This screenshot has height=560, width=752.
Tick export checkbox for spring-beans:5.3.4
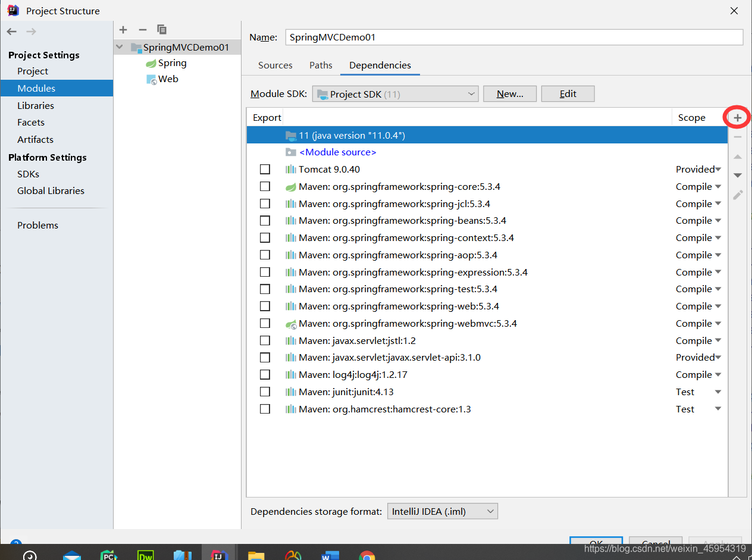point(265,221)
